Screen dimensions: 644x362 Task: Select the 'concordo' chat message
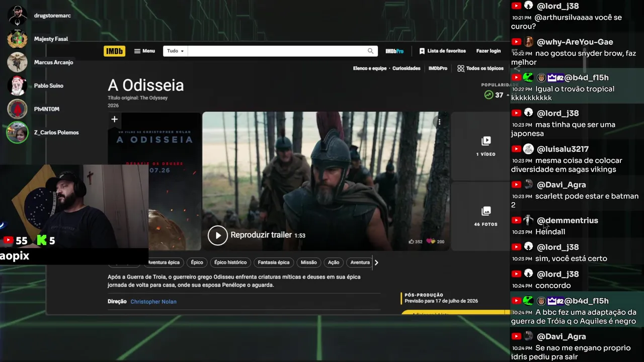click(553, 286)
